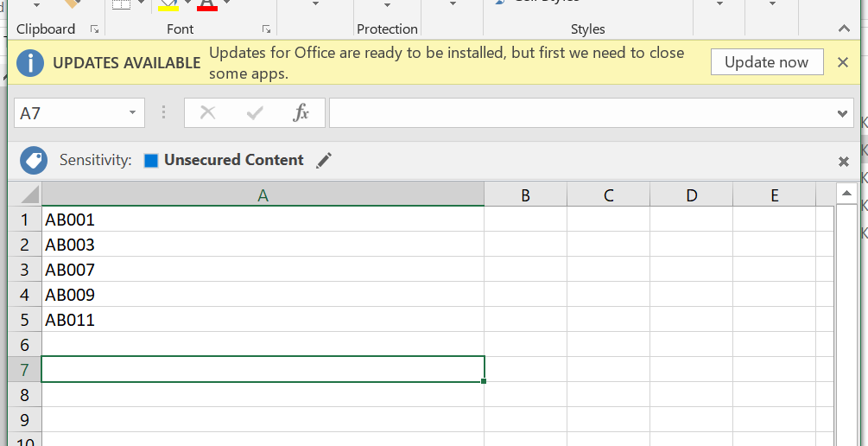Click the Updates Available info icon
This screenshot has height=446, width=868.
tap(31, 62)
